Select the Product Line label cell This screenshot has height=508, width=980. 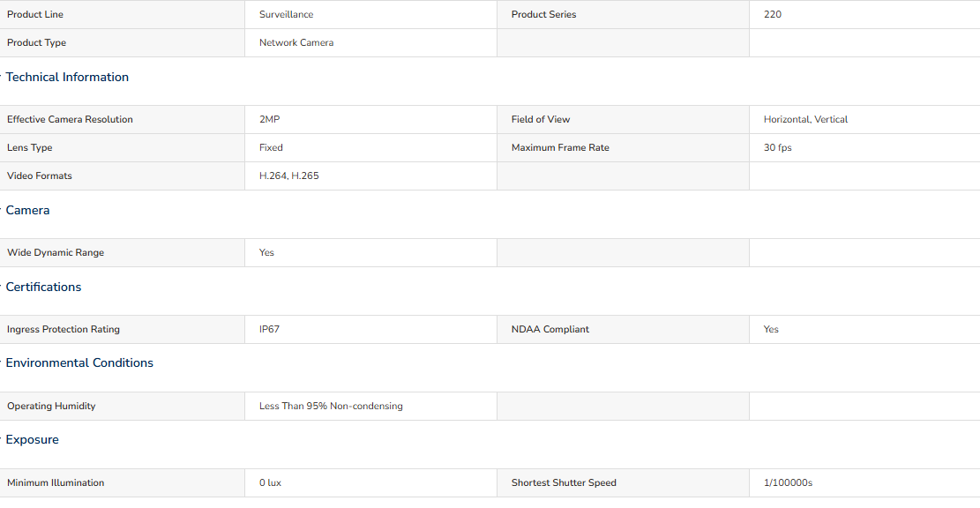click(x=122, y=14)
